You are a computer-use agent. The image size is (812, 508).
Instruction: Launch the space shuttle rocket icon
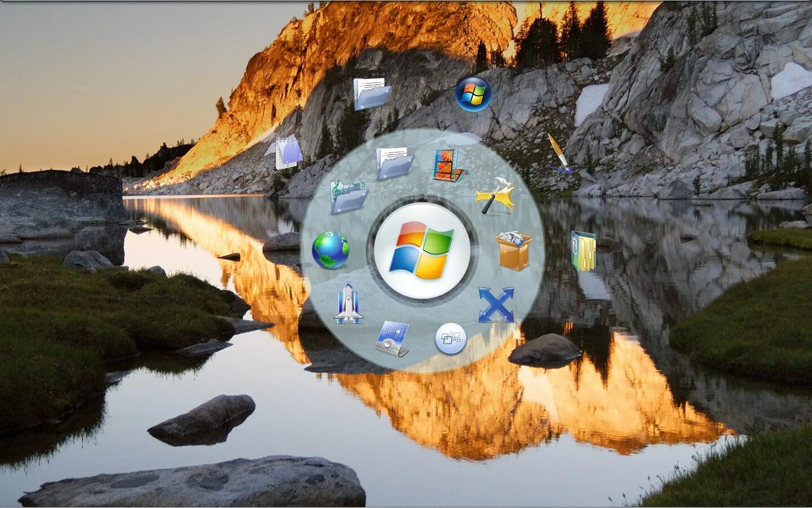[348, 304]
